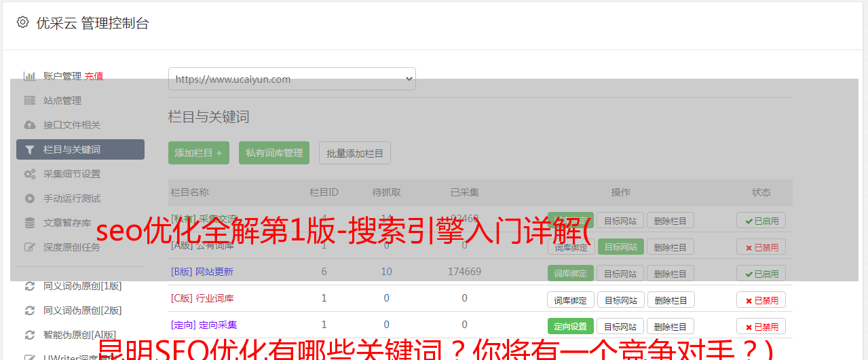Click the 优采云 管理控制台 title

92,23
